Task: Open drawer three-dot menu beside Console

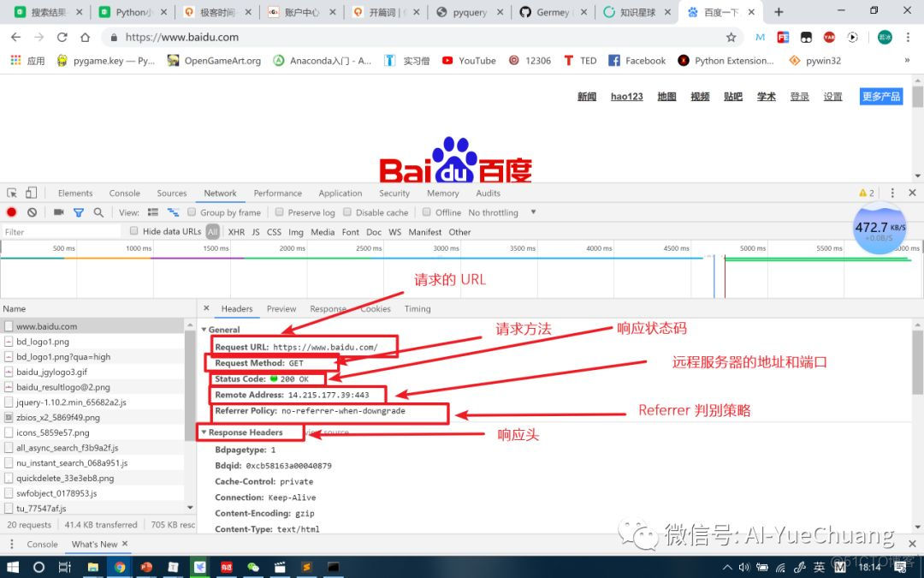Action: click(11, 545)
